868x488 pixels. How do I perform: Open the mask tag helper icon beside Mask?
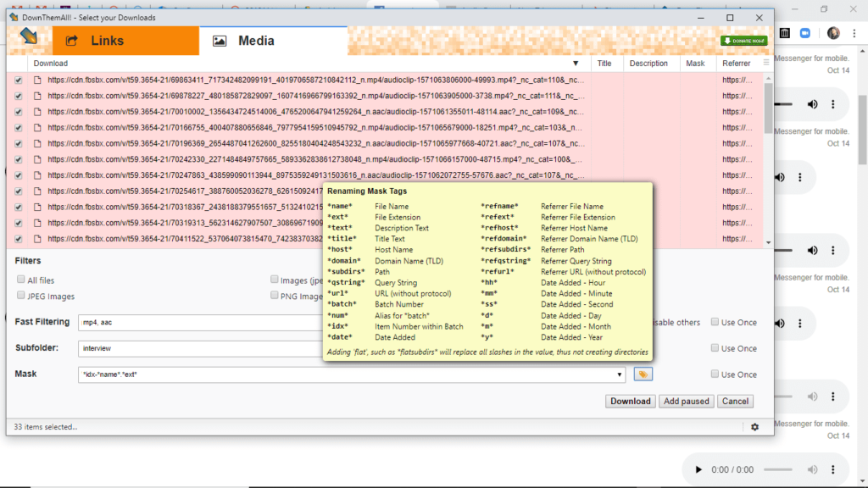click(643, 373)
